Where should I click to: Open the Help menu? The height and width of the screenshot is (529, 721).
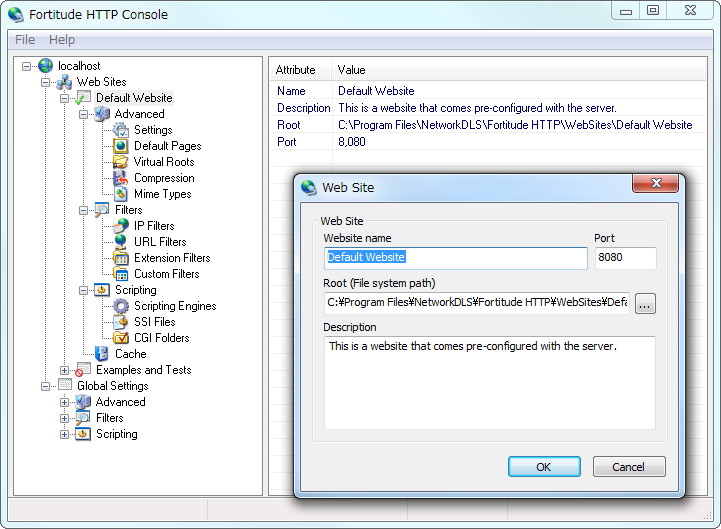click(62, 40)
